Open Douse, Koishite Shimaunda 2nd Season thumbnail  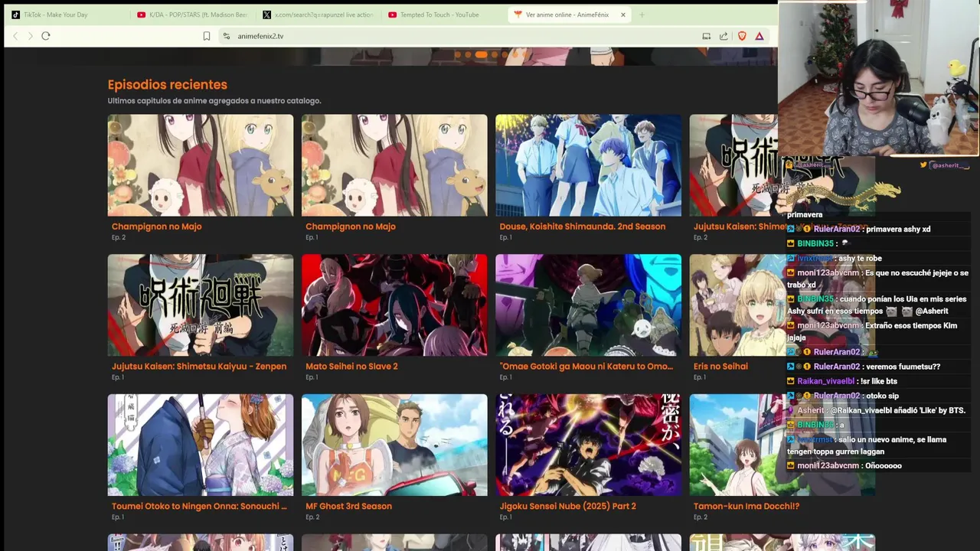coord(588,165)
